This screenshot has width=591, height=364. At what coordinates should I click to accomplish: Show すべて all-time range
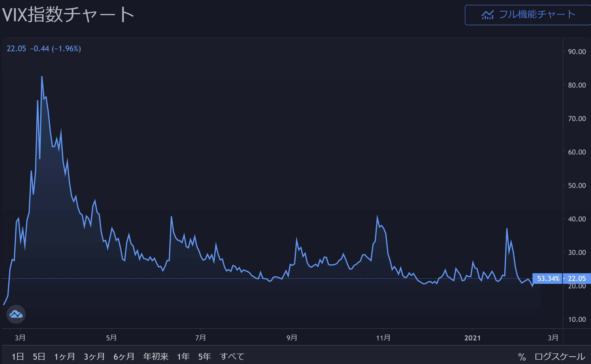click(232, 357)
